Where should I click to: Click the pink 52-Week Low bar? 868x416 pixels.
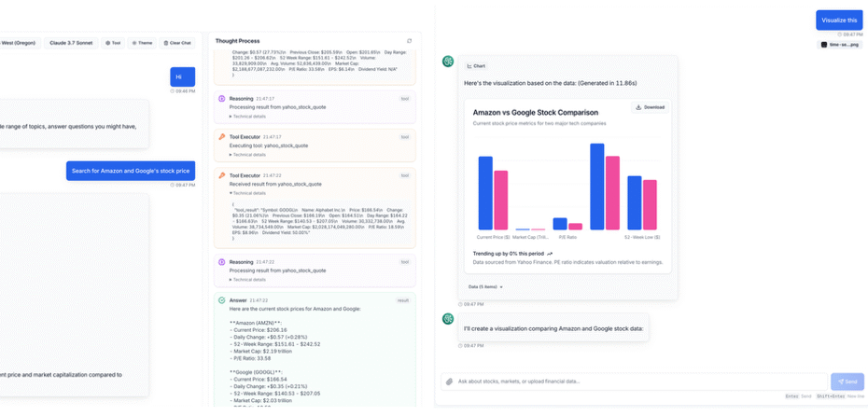pyautogui.click(x=650, y=204)
